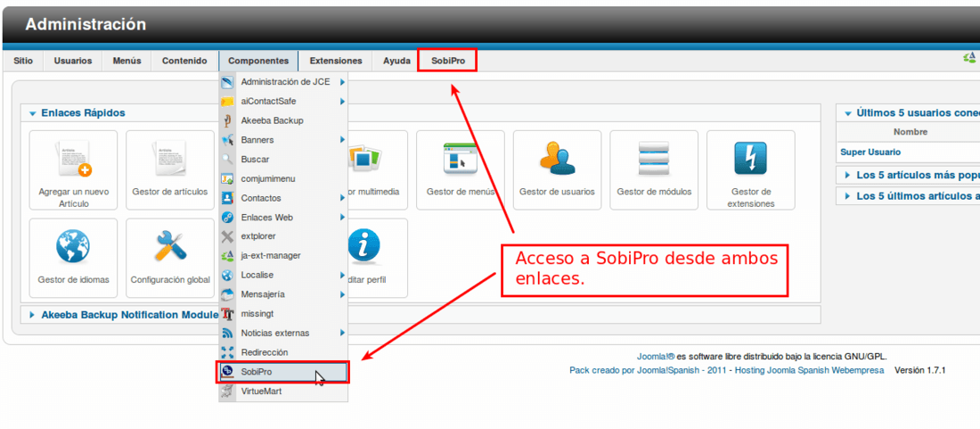
Task: Open Noticias externas submenu arrow
Action: click(x=343, y=334)
